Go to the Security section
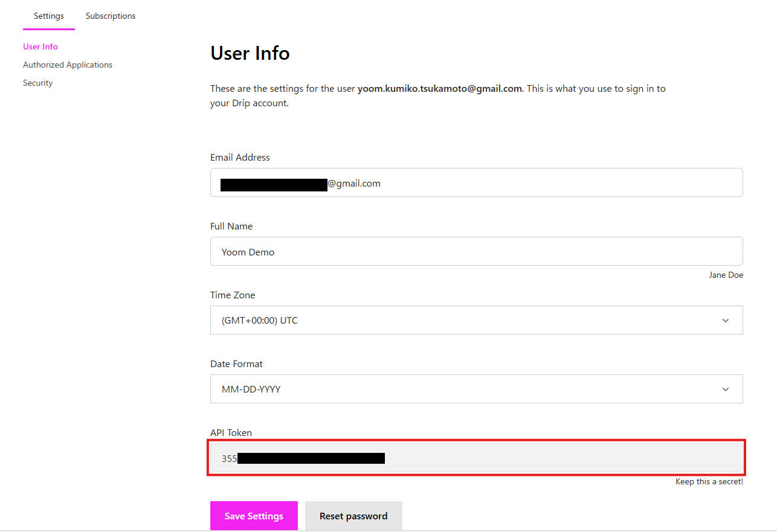777x532 pixels. (38, 83)
